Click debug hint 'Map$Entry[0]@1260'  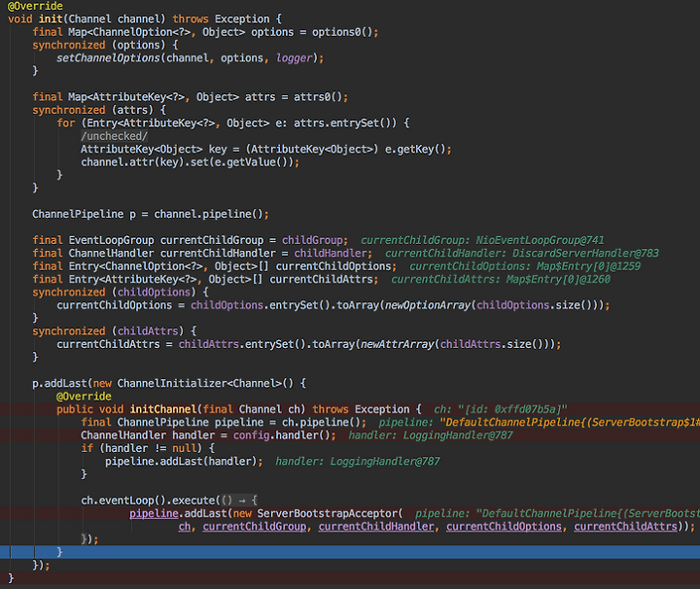tap(558, 279)
